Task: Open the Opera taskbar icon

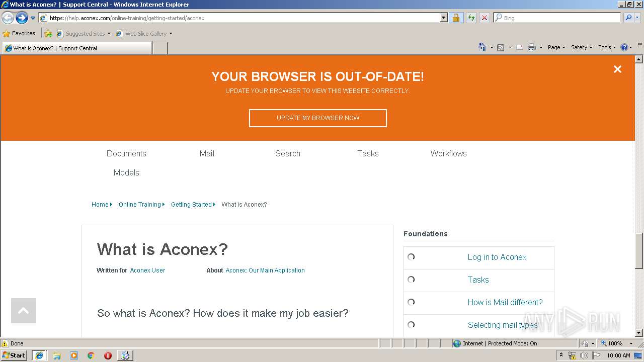Action: [108, 355]
